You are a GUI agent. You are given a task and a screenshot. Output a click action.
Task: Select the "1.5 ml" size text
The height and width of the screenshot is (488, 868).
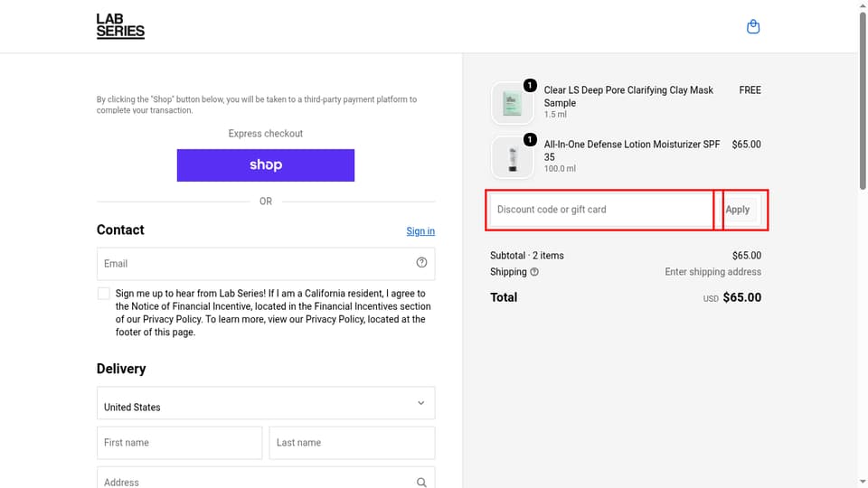pos(555,115)
